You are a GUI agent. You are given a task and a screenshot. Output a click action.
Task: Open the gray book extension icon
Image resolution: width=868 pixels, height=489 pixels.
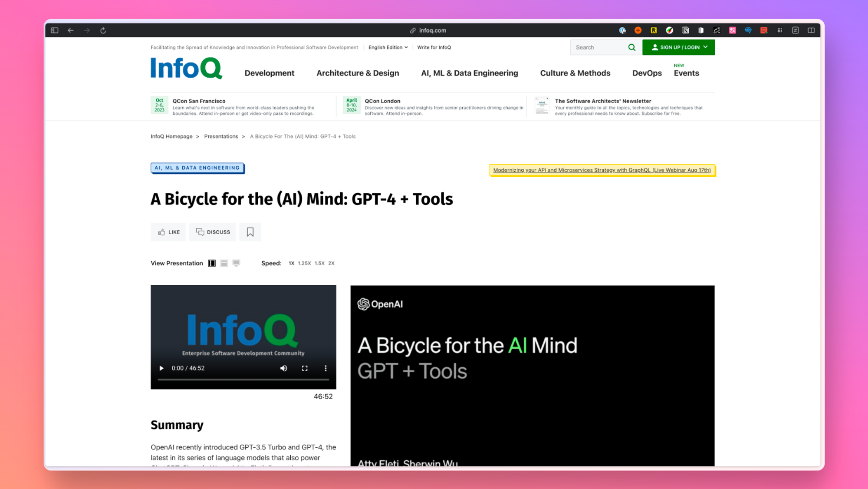[x=701, y=30]
